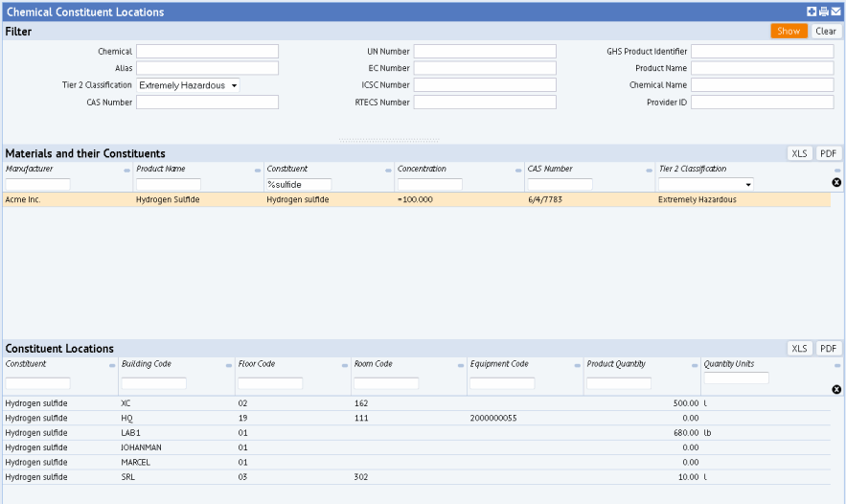Select the Acme Inc. Hydrogen Sulfide row
Viewport: 846px width, 504px height.
pyautogui.click(x=417, y=199)
